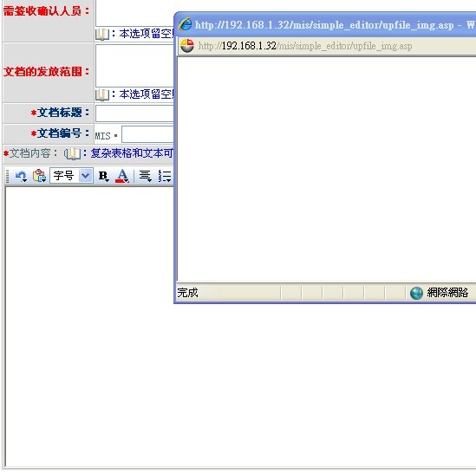Click the book icon beside 文档内容

pos(72,154)
